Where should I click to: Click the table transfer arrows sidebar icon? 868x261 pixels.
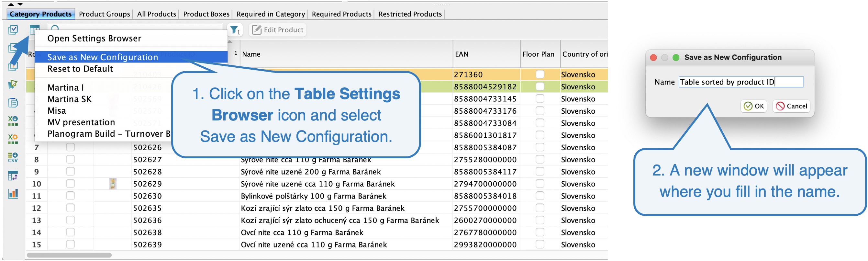point(13,175)
